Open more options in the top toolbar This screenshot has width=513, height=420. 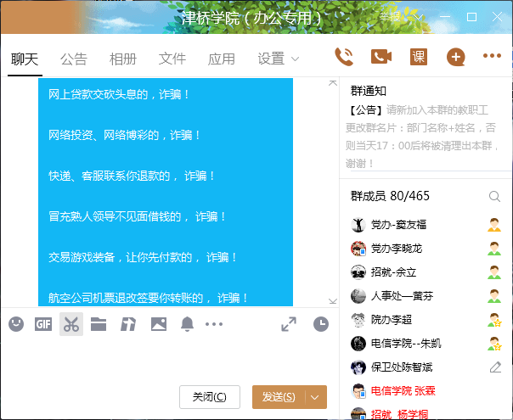[x=492, y=56]
